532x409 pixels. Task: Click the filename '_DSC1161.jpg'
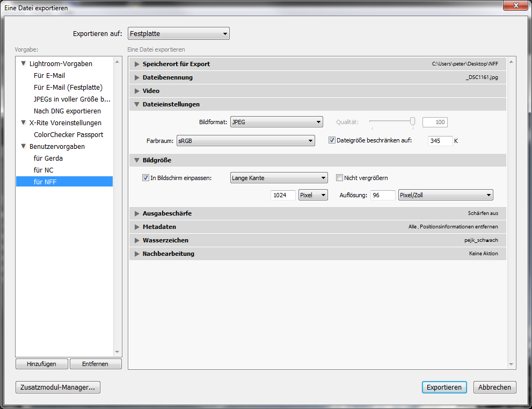click(482, 77)
